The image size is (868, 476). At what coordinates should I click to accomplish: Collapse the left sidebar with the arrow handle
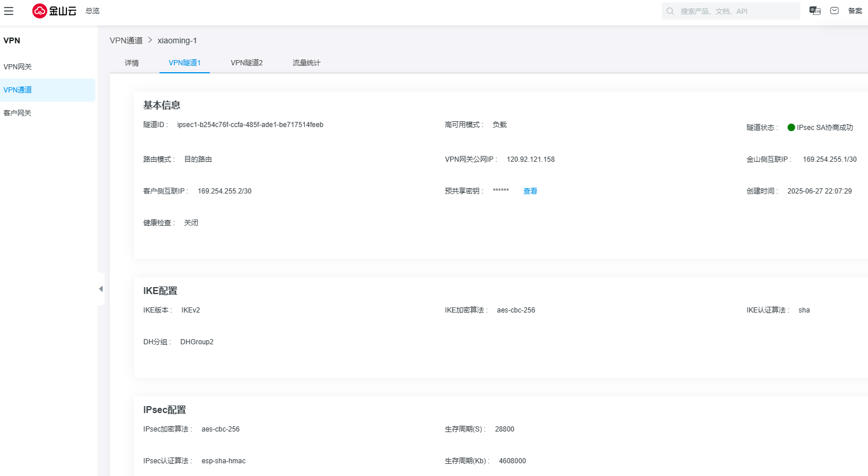click(101, 289)
